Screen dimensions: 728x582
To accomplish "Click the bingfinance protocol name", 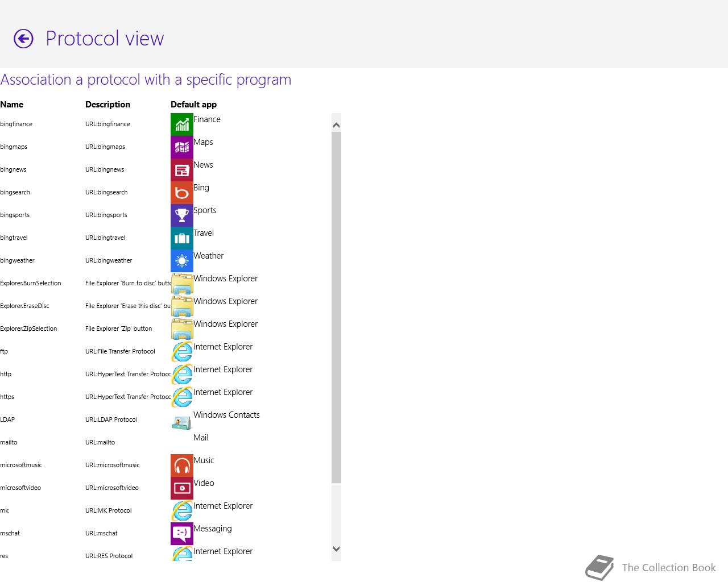I will click(16, 124).
